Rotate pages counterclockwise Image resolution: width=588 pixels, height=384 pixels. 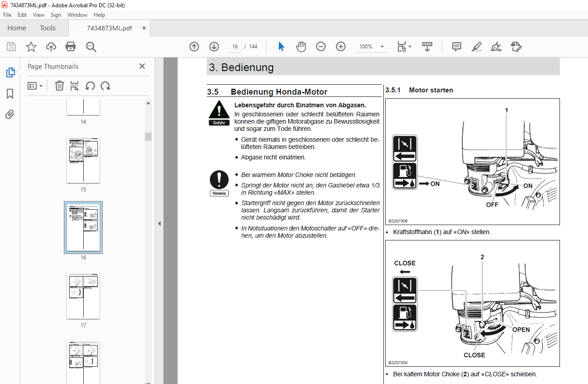(x=90, y=86)
